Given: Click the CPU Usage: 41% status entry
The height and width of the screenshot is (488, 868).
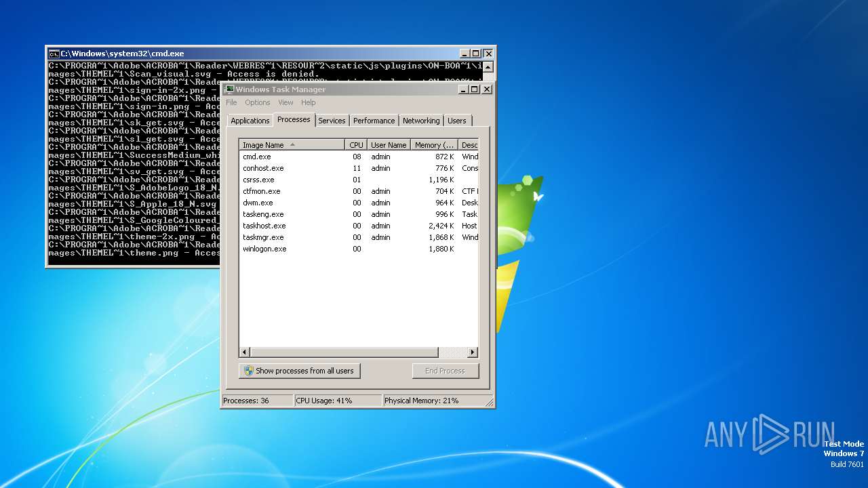Looking at the screenshot, I should (338, 401).
